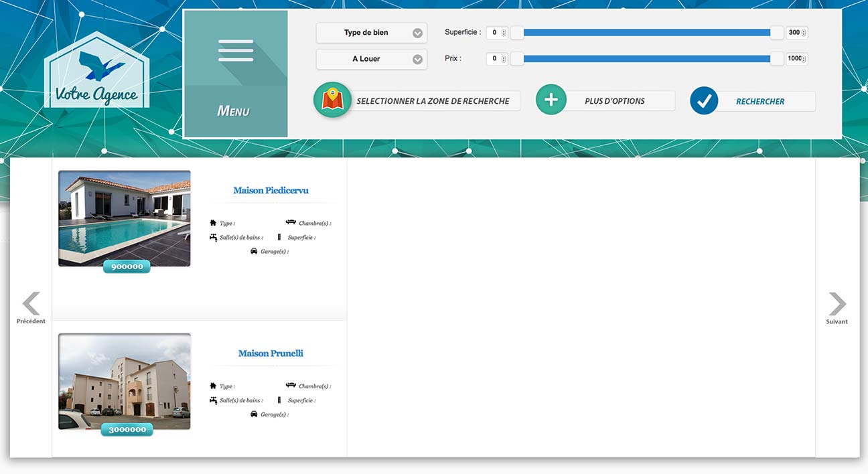Click the hamburger menu icon
Screen dimensions: 868x474
point(236,51)
